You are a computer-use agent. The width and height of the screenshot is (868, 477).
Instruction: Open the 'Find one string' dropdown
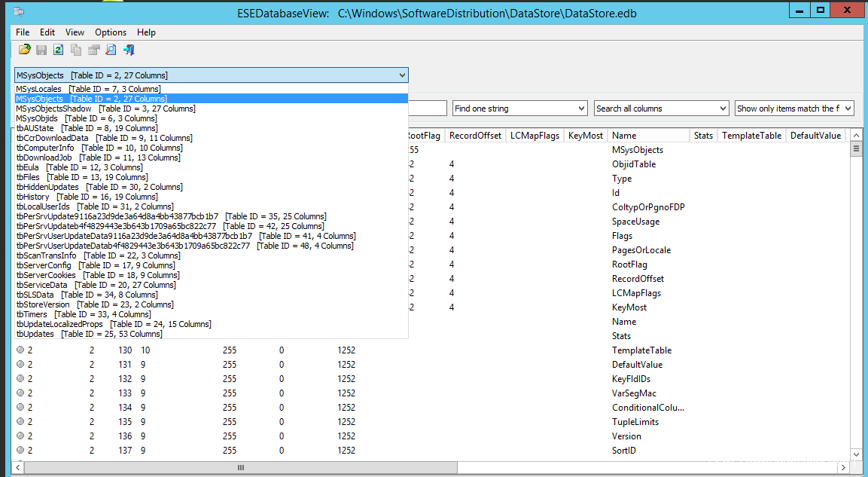click(519, 109)
